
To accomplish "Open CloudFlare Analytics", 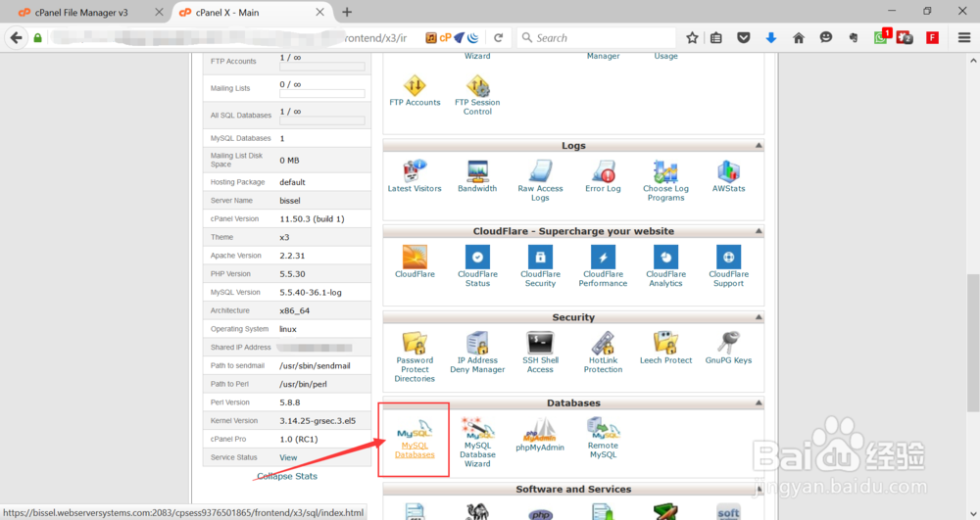I will click(x=665, y=266).
